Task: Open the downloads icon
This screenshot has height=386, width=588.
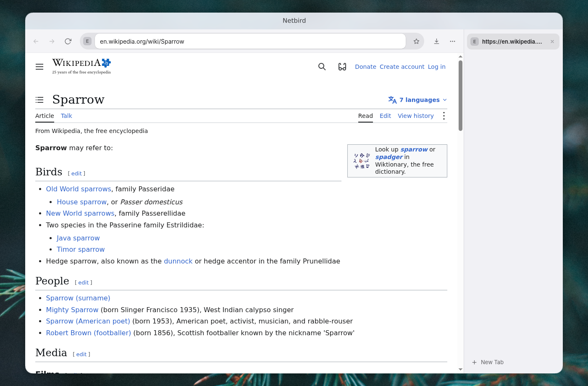Action: point(436,41)
